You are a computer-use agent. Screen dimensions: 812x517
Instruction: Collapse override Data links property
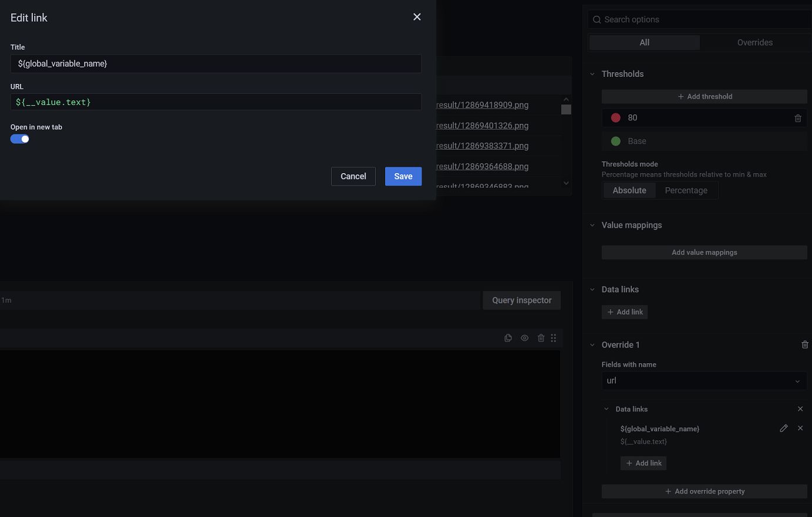click(x=607, y=409)
